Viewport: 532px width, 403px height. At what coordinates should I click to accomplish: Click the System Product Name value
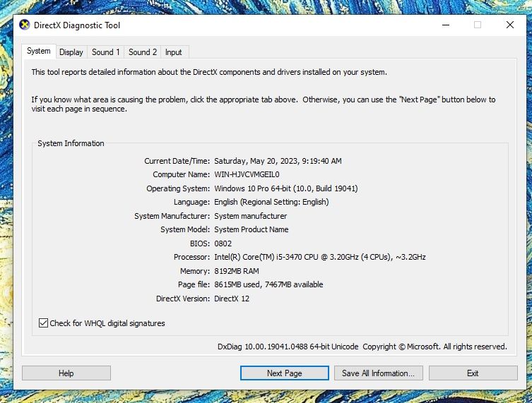[x=252, y=229]
